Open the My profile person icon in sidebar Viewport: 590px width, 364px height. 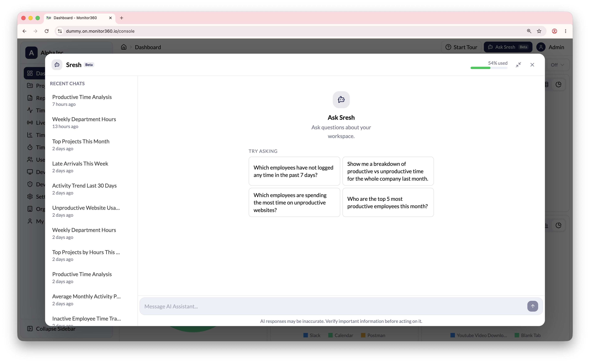click(x=30, y=221)
